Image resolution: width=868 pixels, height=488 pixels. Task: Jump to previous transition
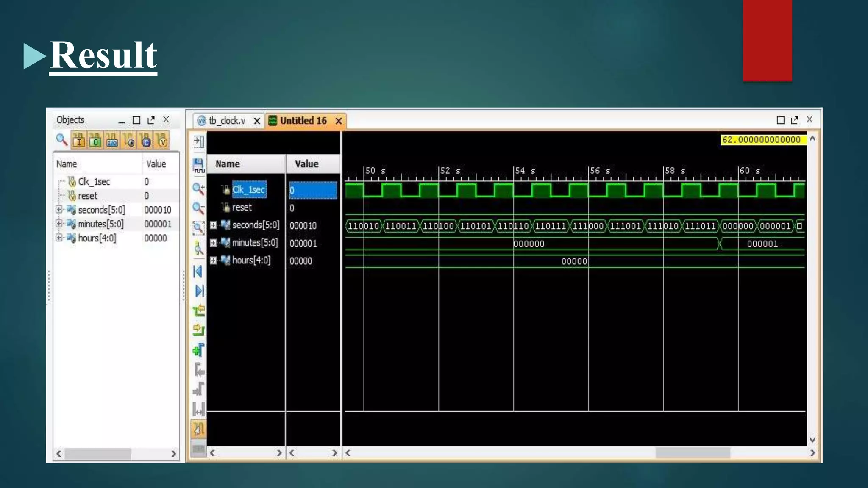pos(198,311)
